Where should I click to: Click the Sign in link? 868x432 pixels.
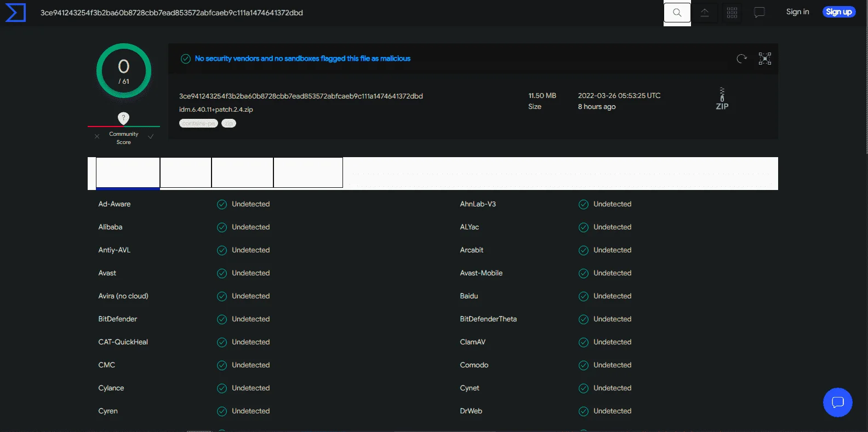pyautogui.click(x=797, y=12)
